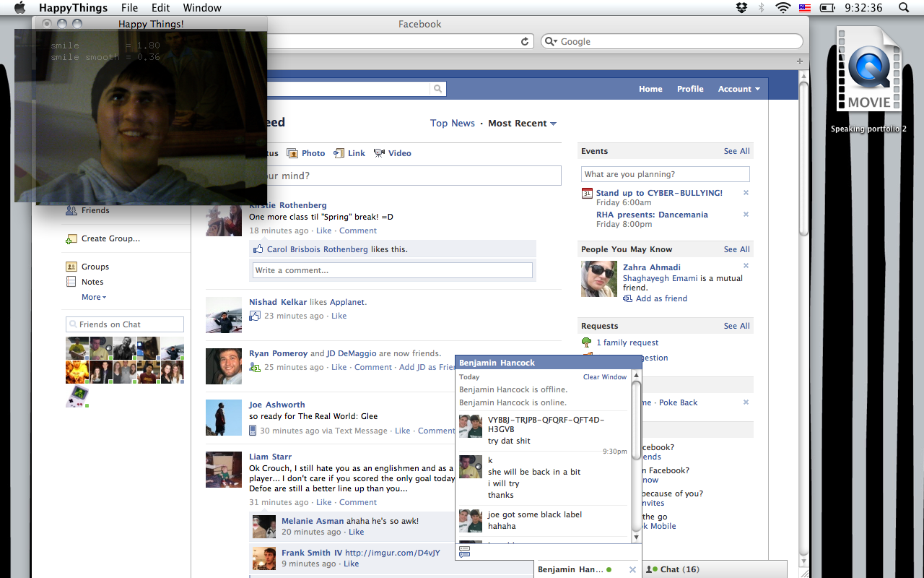Click the Link attachment icon
Viewport: 924px width, 578px height.
(x=339, y=153)
